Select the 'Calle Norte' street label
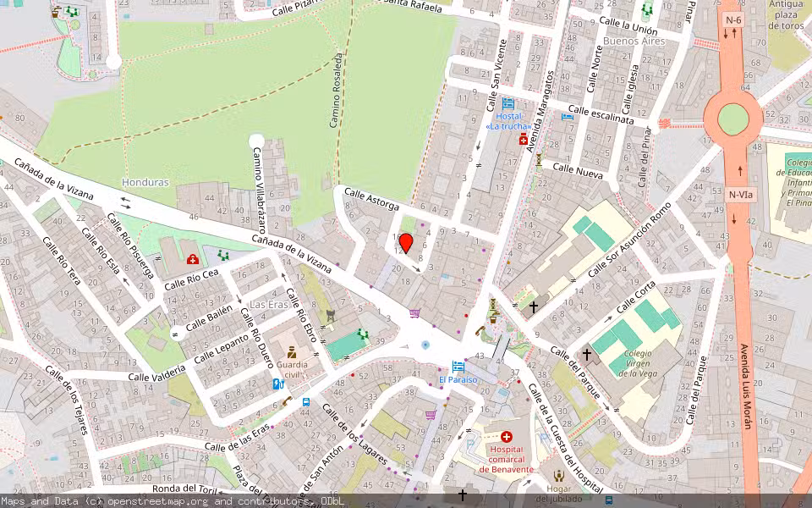 click(x=595, y=69)
